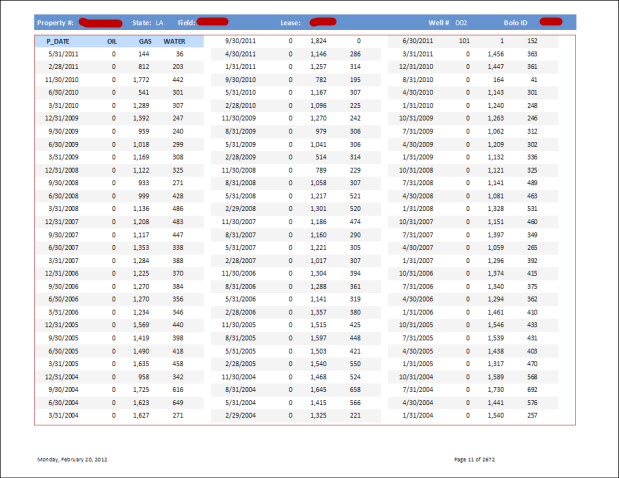Click gas value 1,772 in 11/30/2010 row
619x478 pixels.
point(141,80)
